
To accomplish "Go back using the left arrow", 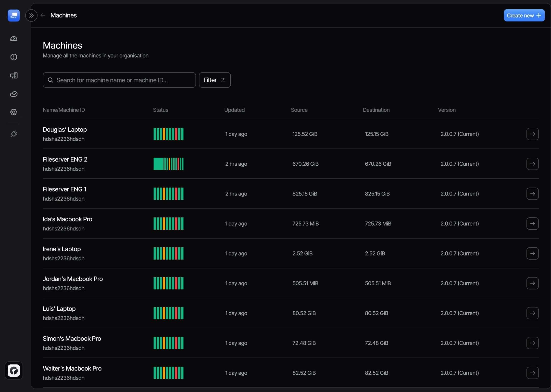I will [x=43, y=16].
